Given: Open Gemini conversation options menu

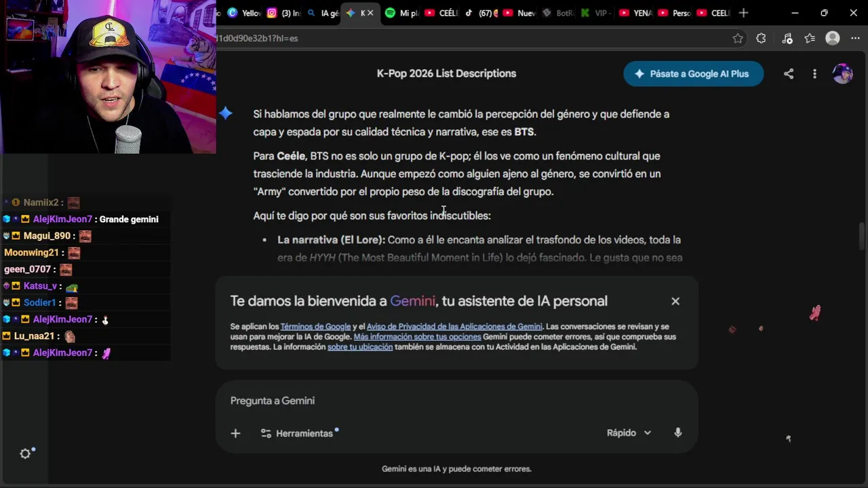Looking at the screenshot, I should click(x=814, y=74).
